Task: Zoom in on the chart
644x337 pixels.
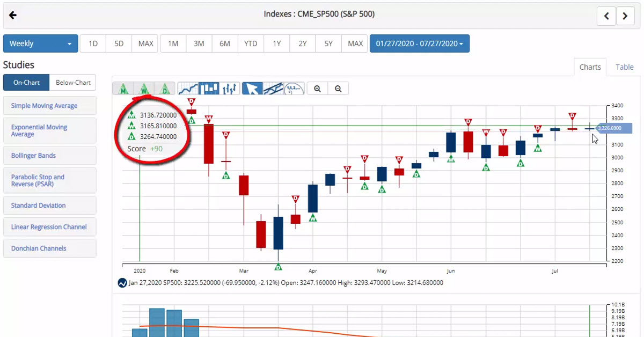Action: pos(318,89)
